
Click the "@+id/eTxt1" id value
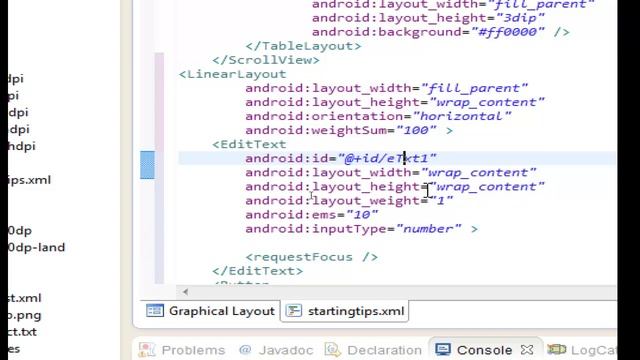[387, 158]
